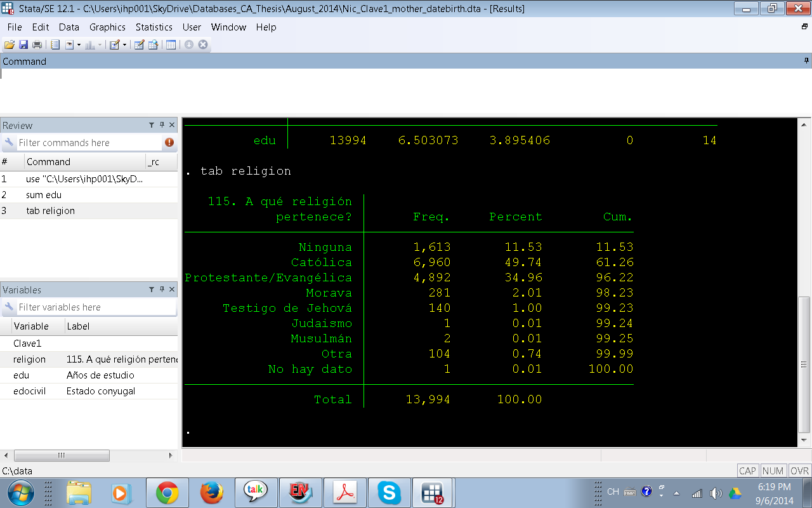Click the Review wrench settings icon
This screenshot has width=812, height=508.
click(x=9, y=143)
